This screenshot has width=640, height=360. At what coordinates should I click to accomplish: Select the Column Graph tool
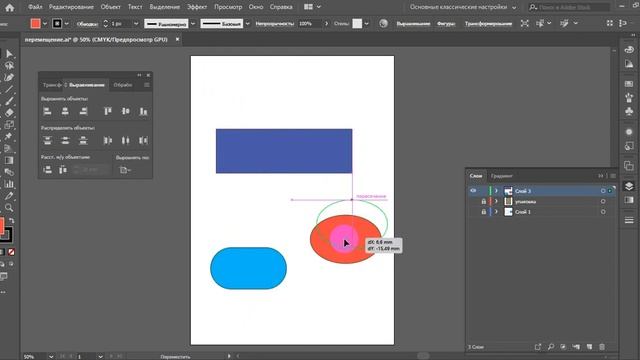tap(9, 184)
